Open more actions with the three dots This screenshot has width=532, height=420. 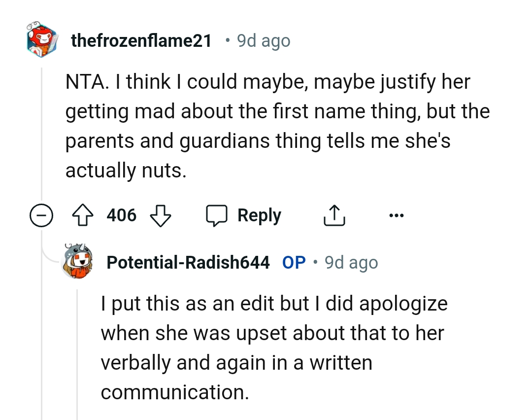(397, 215)
